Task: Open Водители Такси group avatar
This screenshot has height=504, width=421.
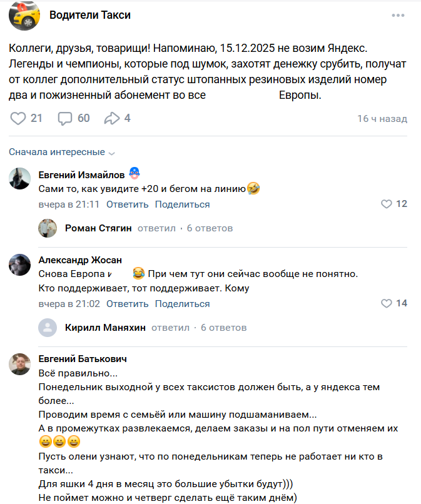Action: 25,15
